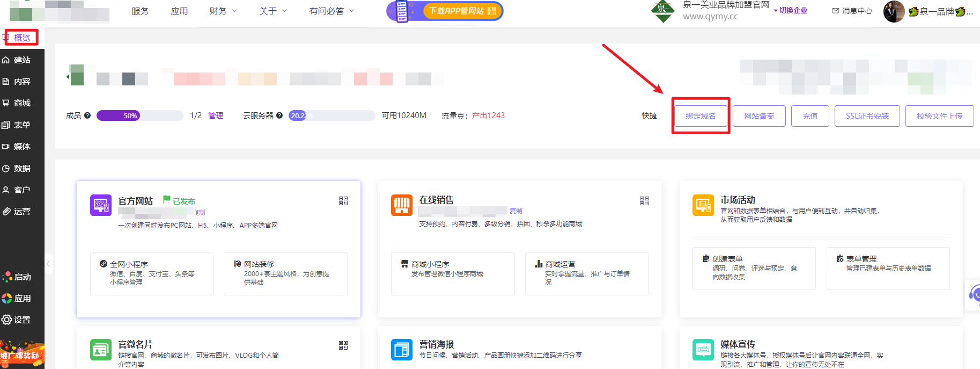Open 切换企业 company switcher

[x=791, y=11]
